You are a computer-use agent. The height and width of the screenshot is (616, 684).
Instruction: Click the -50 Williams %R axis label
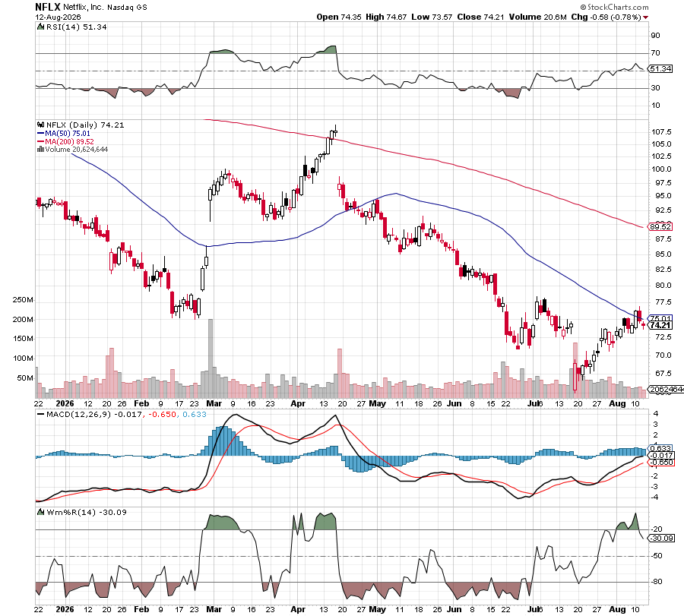point(657,556)
